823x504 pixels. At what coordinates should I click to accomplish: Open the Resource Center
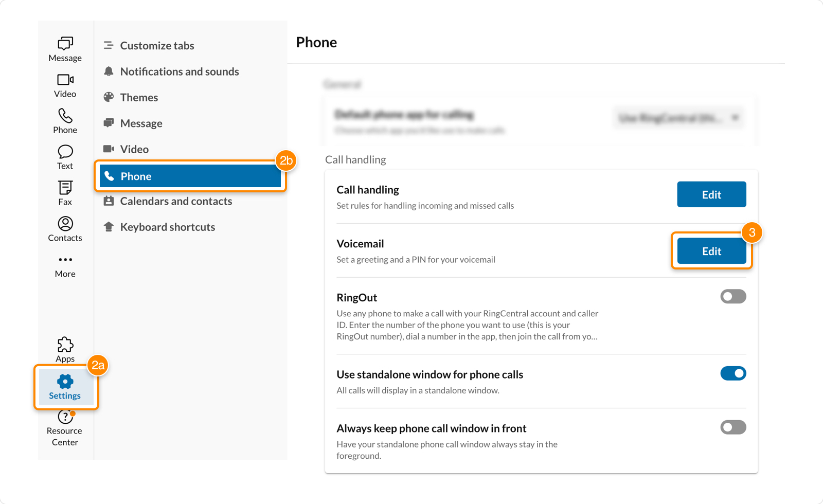[x=65, y=428]
